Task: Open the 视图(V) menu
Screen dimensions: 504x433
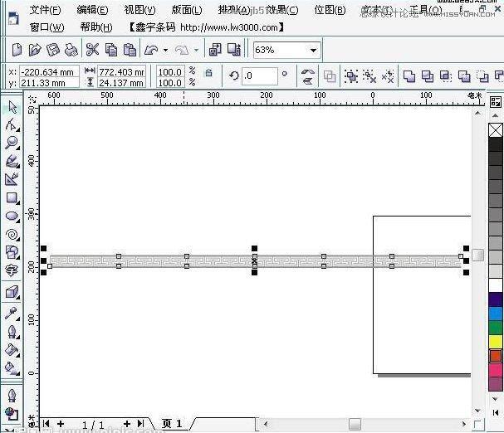Action: coord(139,10)
